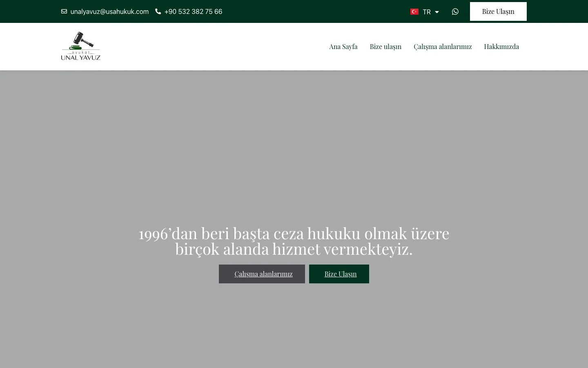Open Çalışma alanlarımız in navigation menu
588x368 pixels.
point(443,47)
